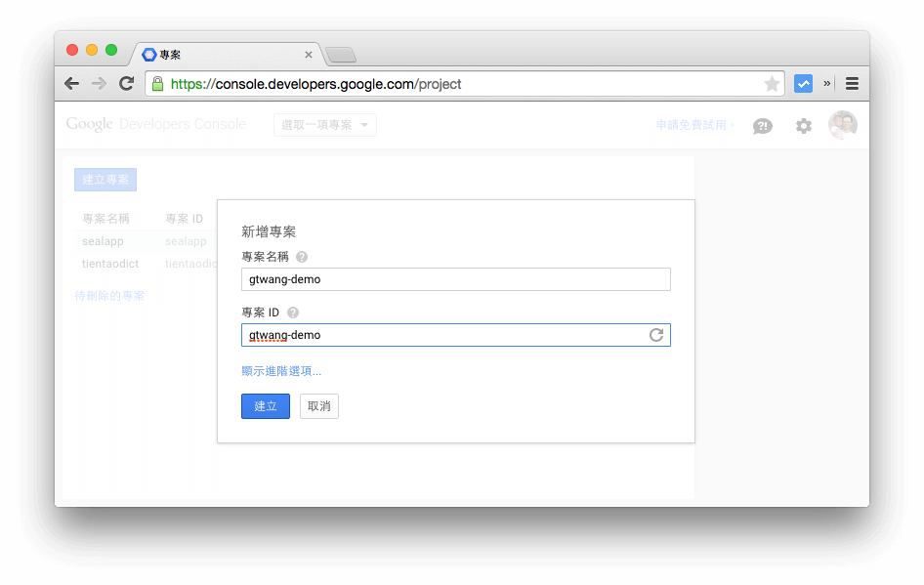Click the HTTPS padlock icon in address bar
This screenshot has height=585, width=924.
pyautogui.click(x=158, y=83)
